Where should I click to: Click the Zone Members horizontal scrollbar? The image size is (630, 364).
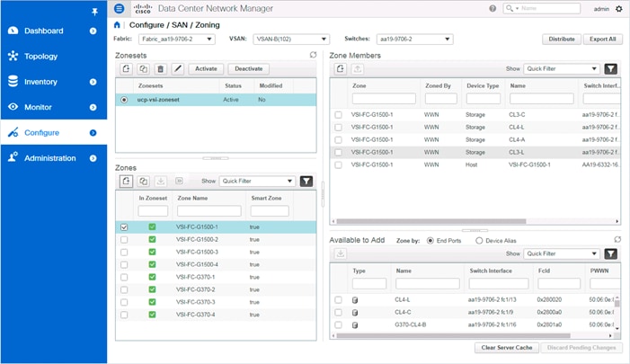pos(431,221)
